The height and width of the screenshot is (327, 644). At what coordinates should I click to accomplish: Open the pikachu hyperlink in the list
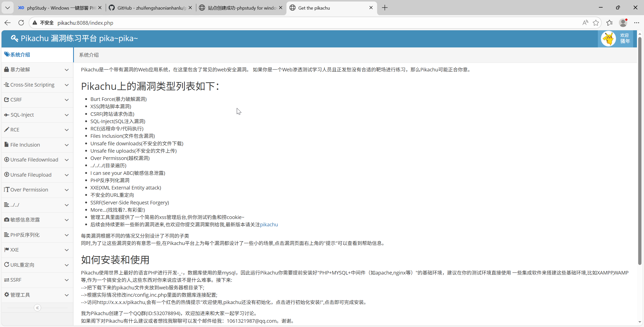pos(269,225)
